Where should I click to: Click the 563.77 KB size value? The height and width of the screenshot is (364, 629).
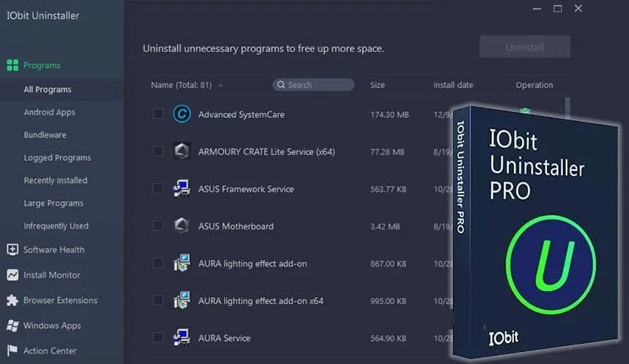click(x=388, y=190)
